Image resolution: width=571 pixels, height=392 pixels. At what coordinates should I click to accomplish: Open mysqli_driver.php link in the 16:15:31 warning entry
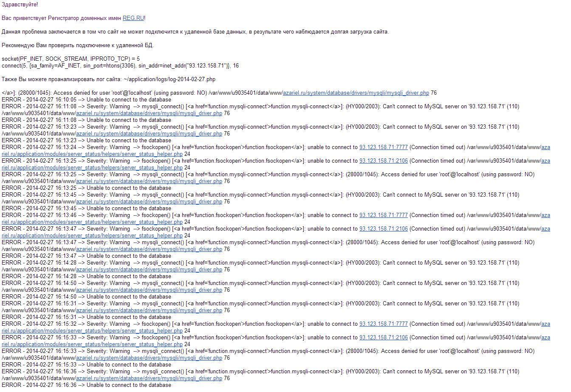(x=149, y=310)
